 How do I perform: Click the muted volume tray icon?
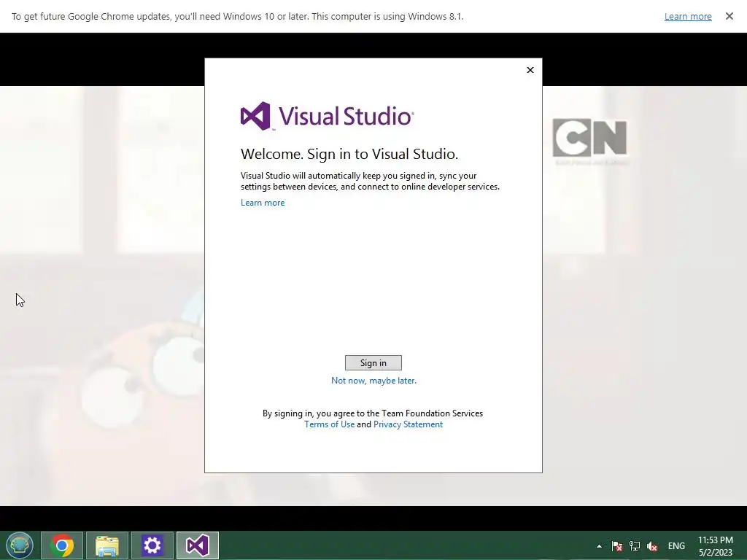point(651,546)
